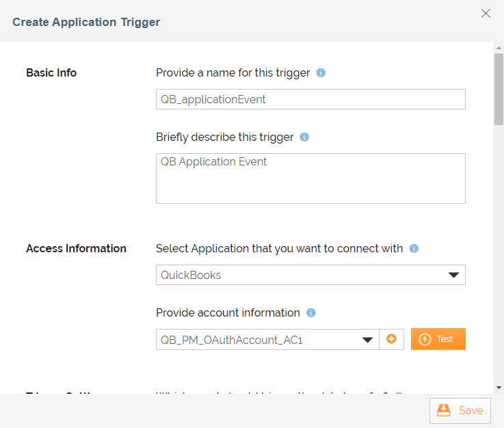Click the Test account button
The image size is (504, 428).
tap(438, 339)
